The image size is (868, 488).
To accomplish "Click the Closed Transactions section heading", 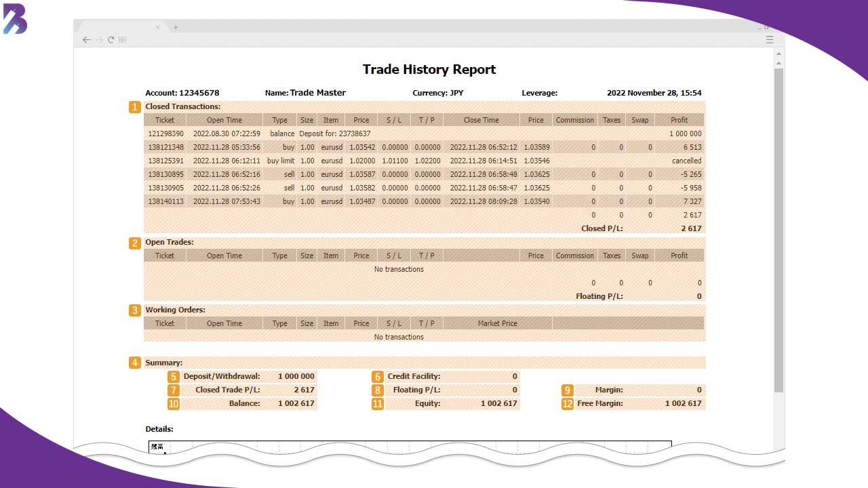I will (x=183, y=106).
